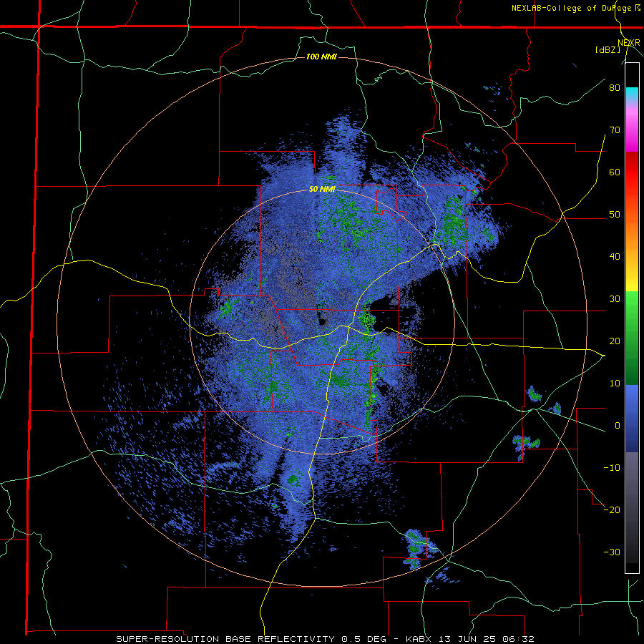644x644 pixels.
Task: Click the 80 dBZ scale value
Action: (615, 87)
